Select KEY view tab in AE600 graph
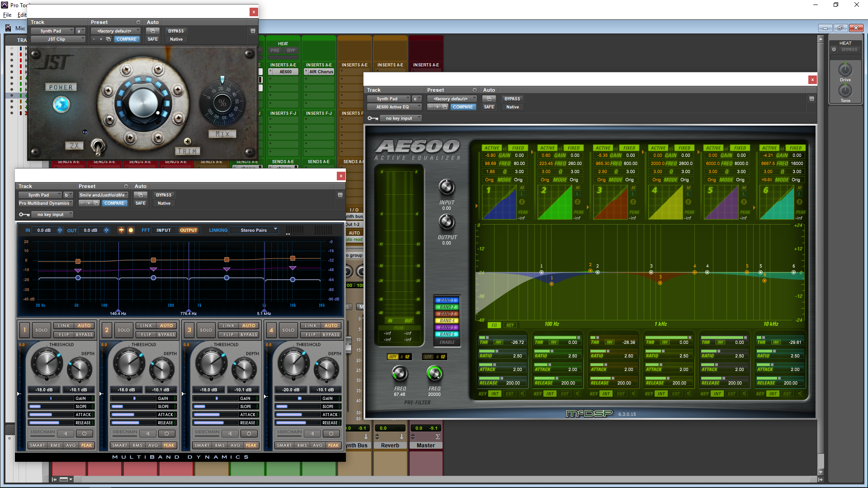Screen dimensions: 868x488 coord(510,325)
